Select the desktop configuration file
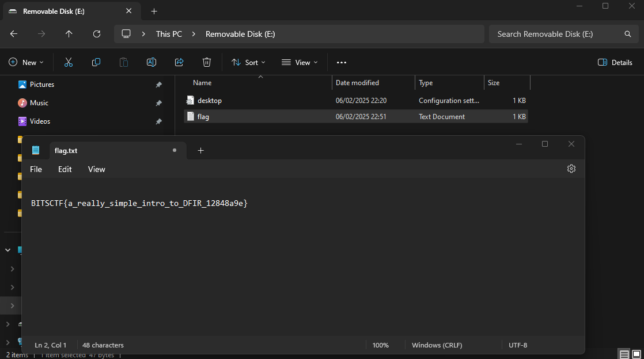Screen dimensions: 644x359 click(x=210, y=101)
